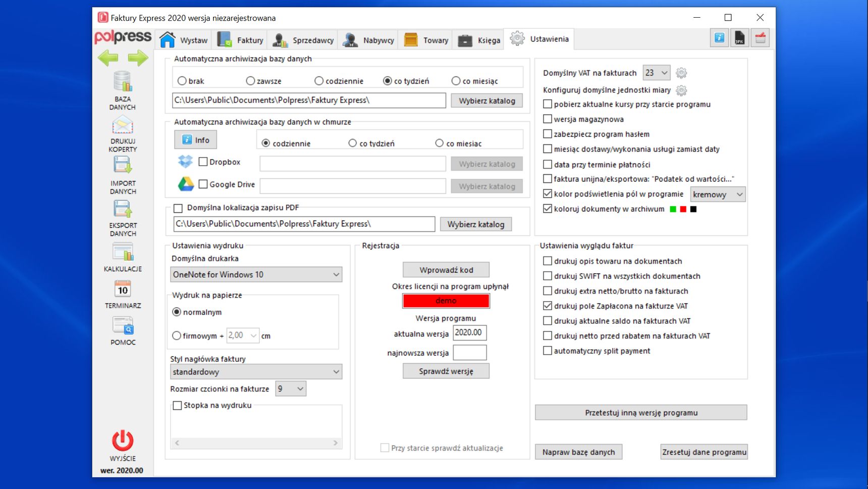Click the Wprowadź kod button
Screen dimensions: 868x489
446,270
